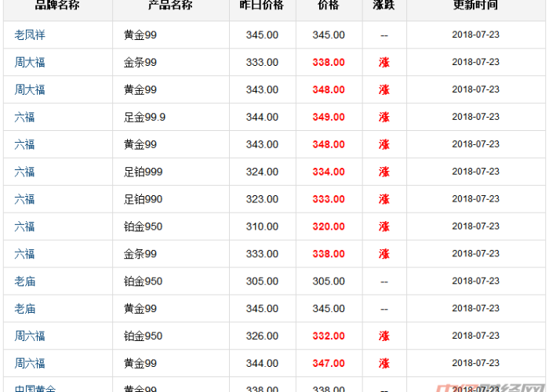Select the red 320.00 price value
The image size is (549, 392).
[x=329, y=227]
